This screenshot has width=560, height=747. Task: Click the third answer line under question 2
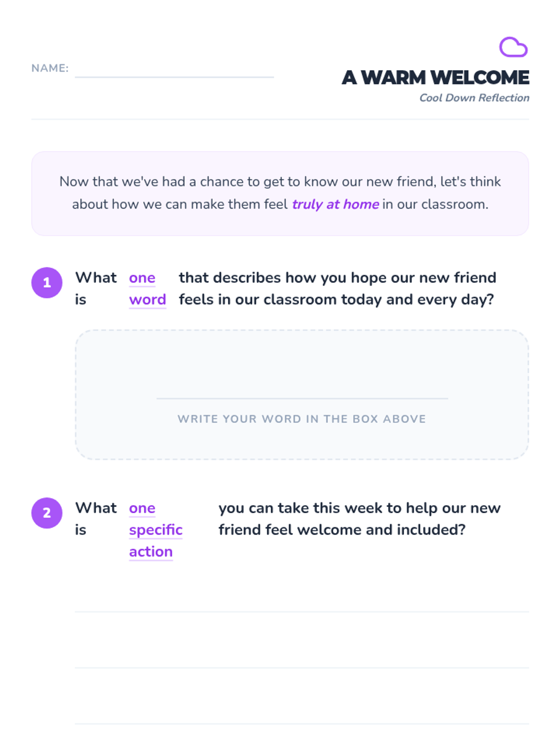302,724
